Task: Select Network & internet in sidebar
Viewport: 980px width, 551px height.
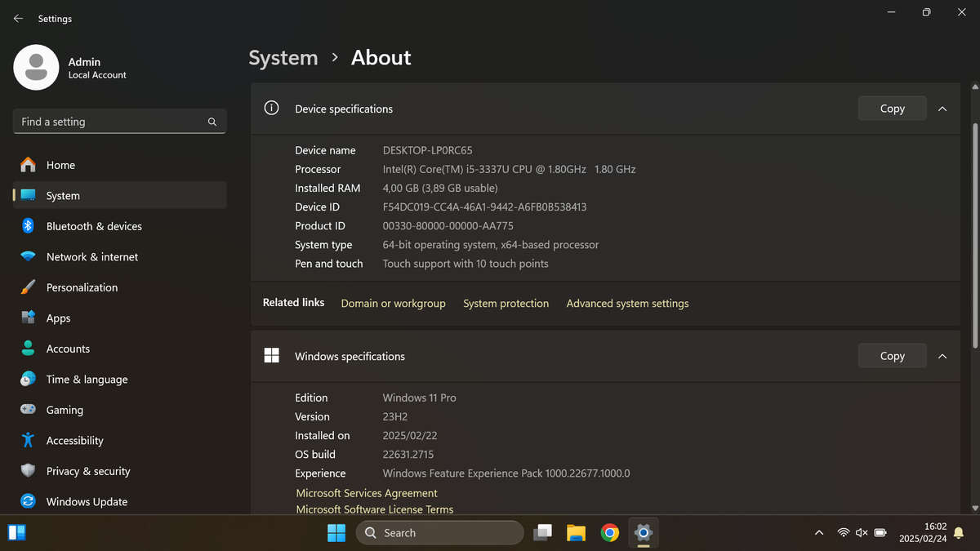Action: tap(92, 256)
